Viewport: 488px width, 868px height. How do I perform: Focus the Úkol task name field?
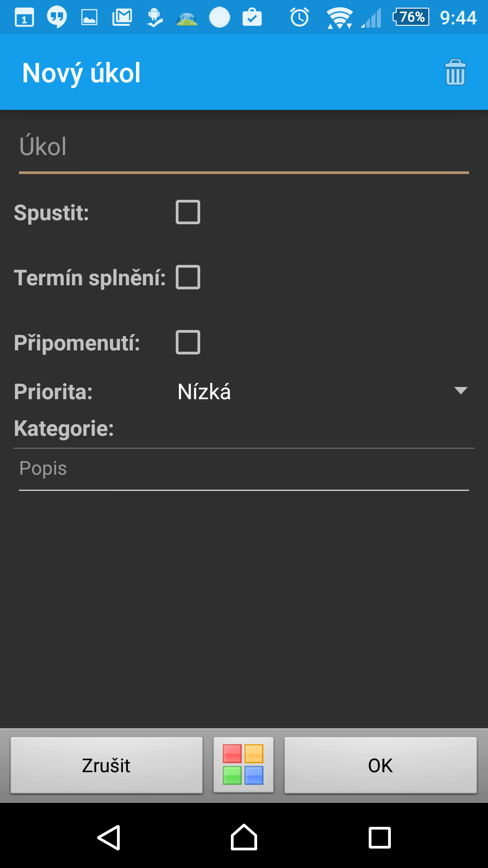[x=244, y=147]
